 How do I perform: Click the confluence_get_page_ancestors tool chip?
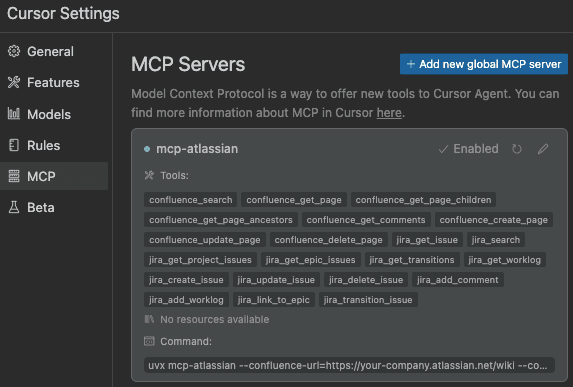[x=221, y=220]
